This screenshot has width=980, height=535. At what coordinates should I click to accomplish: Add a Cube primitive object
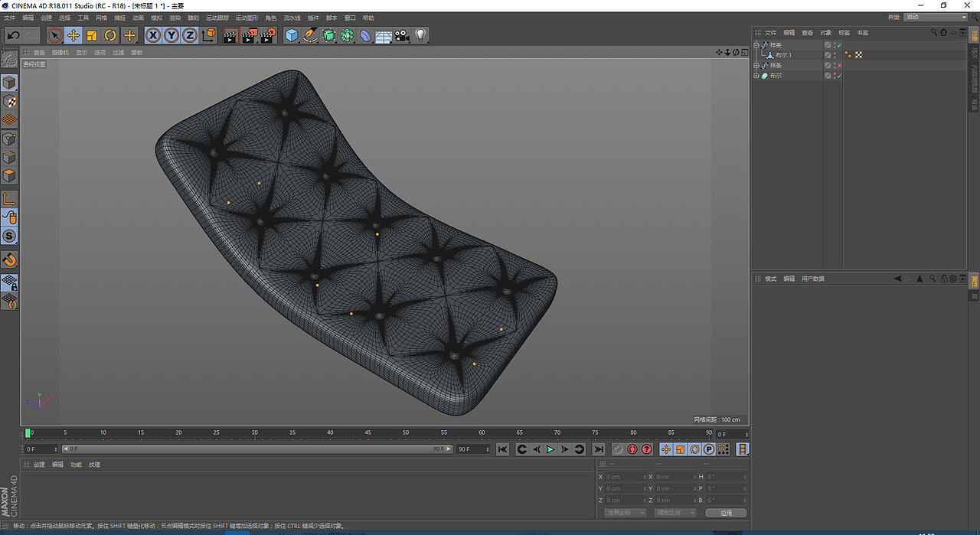tap(292, 35)
